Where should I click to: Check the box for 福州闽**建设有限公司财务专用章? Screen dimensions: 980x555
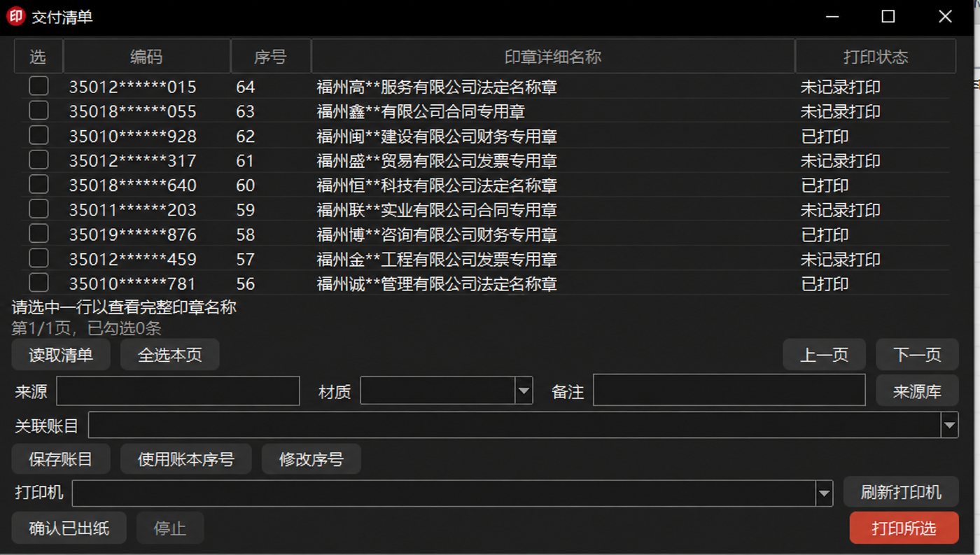point(38,135)
